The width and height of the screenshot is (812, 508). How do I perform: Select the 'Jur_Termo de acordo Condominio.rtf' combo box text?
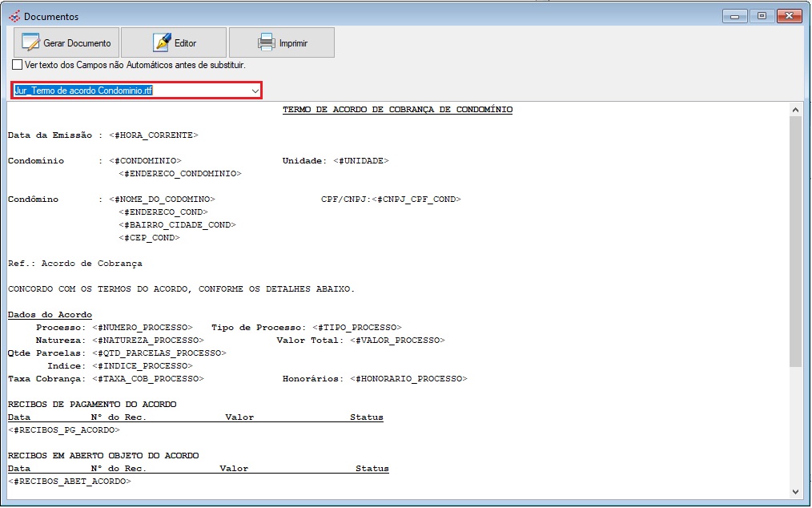coord(84,91)
